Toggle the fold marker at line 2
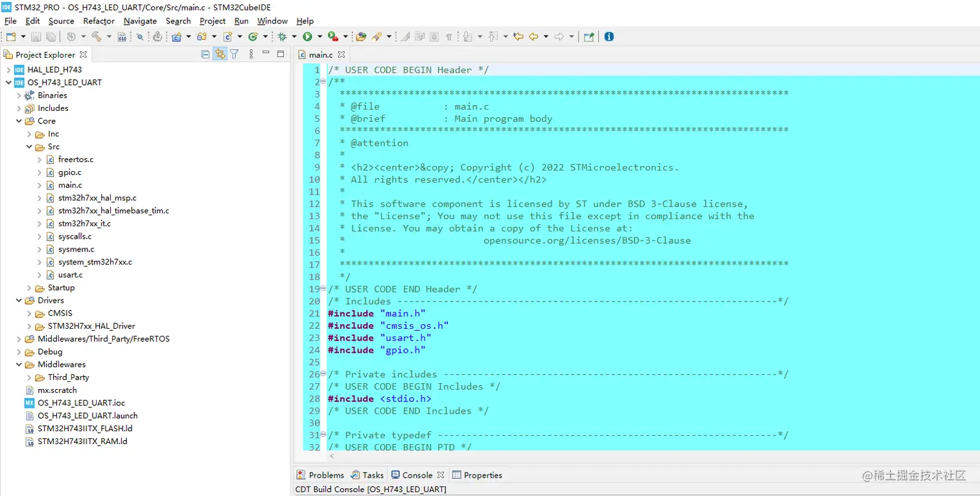Screen dimensions: 980x496 pyautogui.click(x=323, y=82)
